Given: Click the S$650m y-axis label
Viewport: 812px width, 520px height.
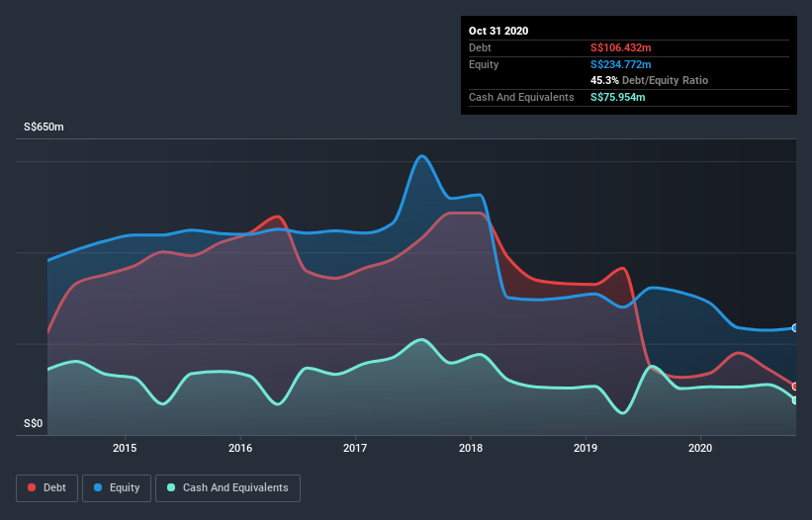Looking at the screenshot, I should point(45,127).
